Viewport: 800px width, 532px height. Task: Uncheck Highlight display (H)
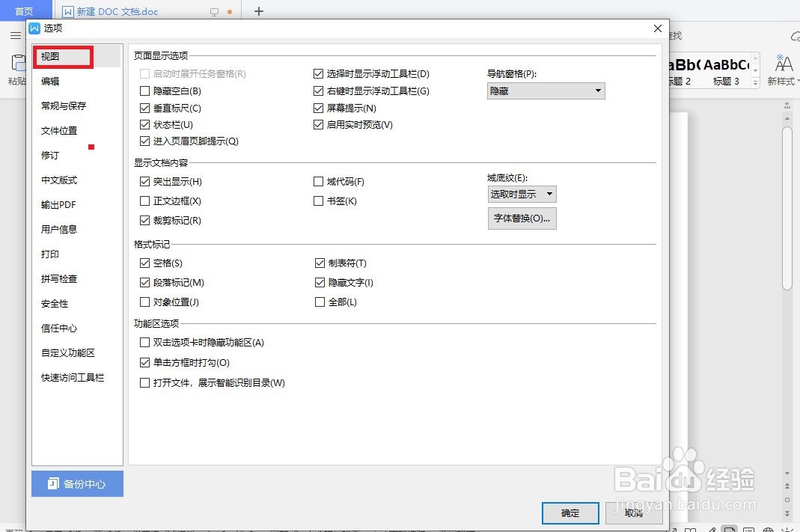pos(145,181)
